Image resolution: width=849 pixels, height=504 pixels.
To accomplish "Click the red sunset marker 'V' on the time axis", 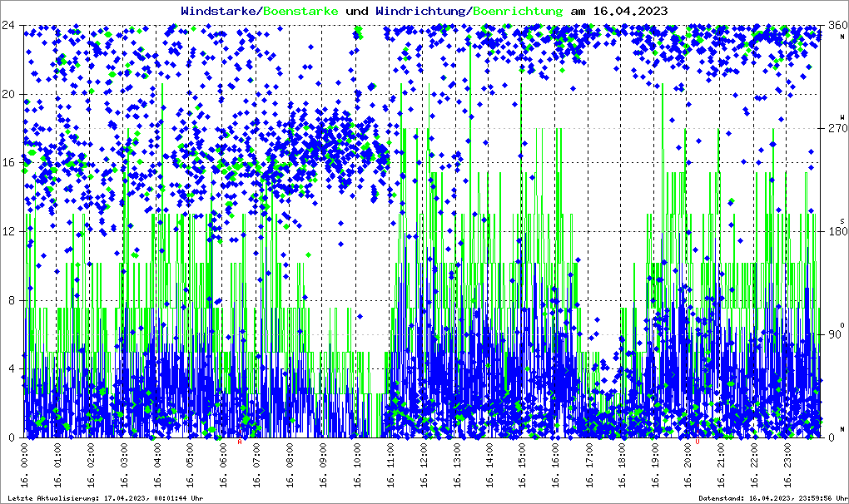I will click(x=698, y=442).
